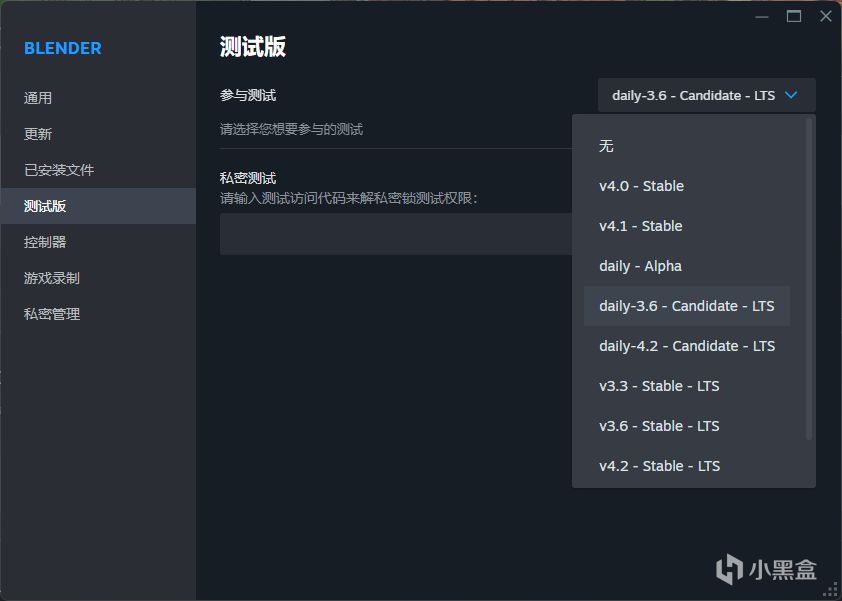The height and width of the screenshot is (601, 842).
Task: Select the 测试版 sidebar entry
Action: (x=46, y=206)
